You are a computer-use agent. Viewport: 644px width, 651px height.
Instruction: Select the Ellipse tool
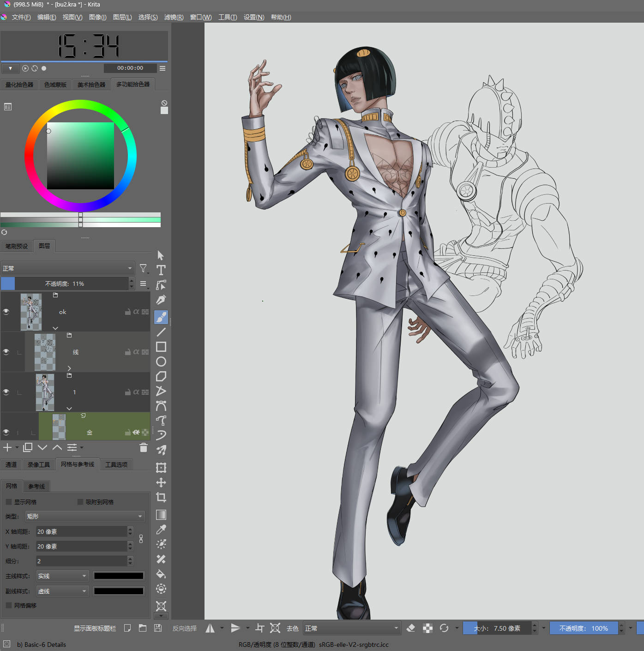click(x=161, y=362)
